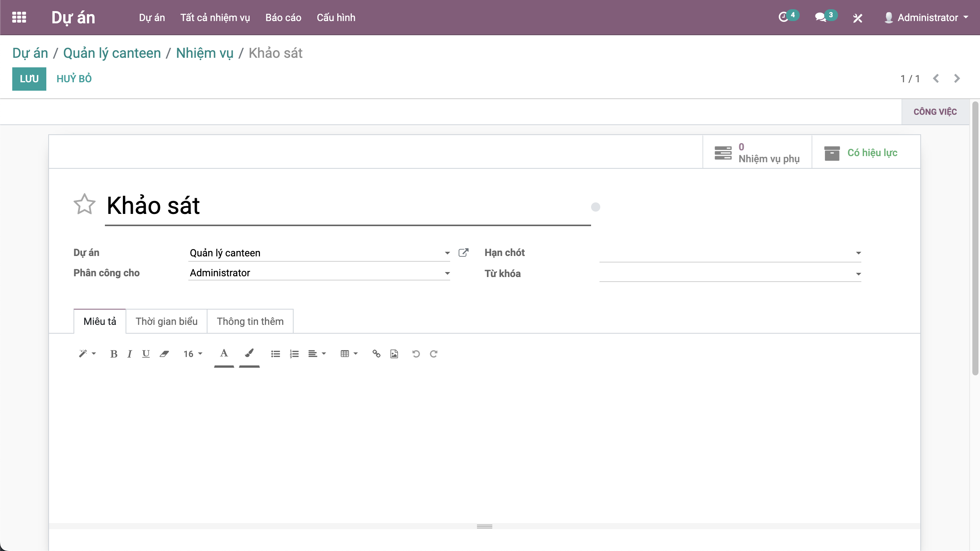Open the apps grid menu

tap(19, 17)
